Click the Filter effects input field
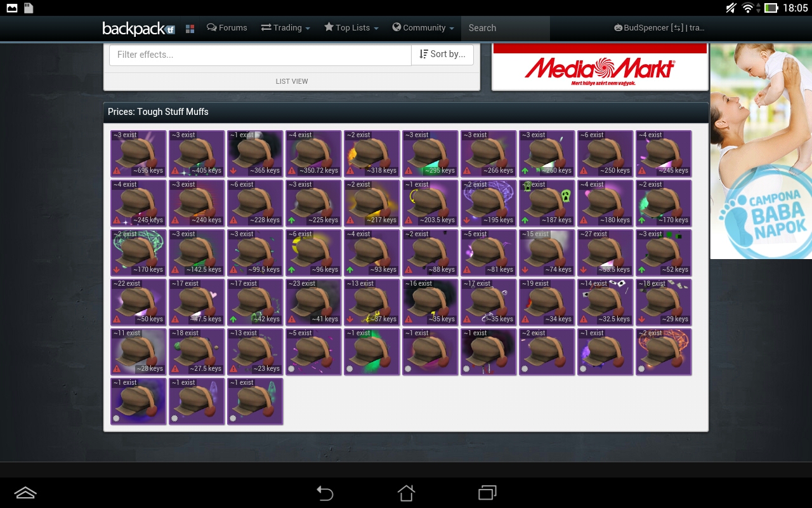 (260, 55)
